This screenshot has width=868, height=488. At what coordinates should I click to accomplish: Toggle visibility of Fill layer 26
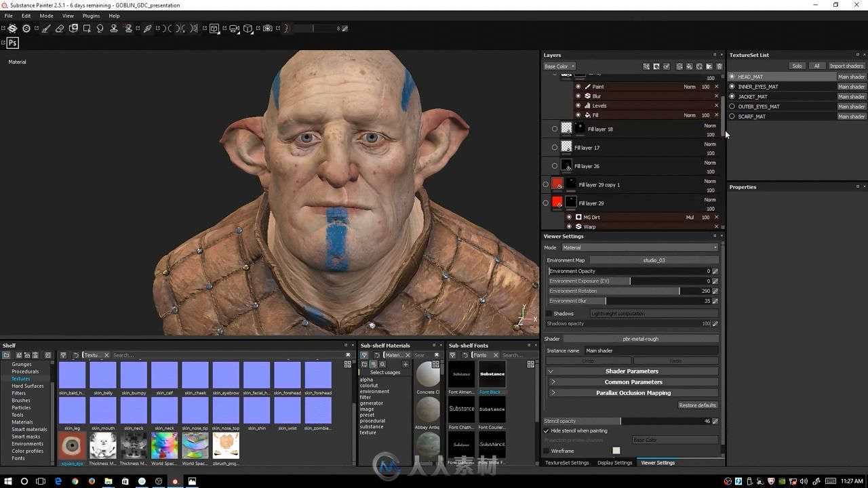(x=555, y=166)
